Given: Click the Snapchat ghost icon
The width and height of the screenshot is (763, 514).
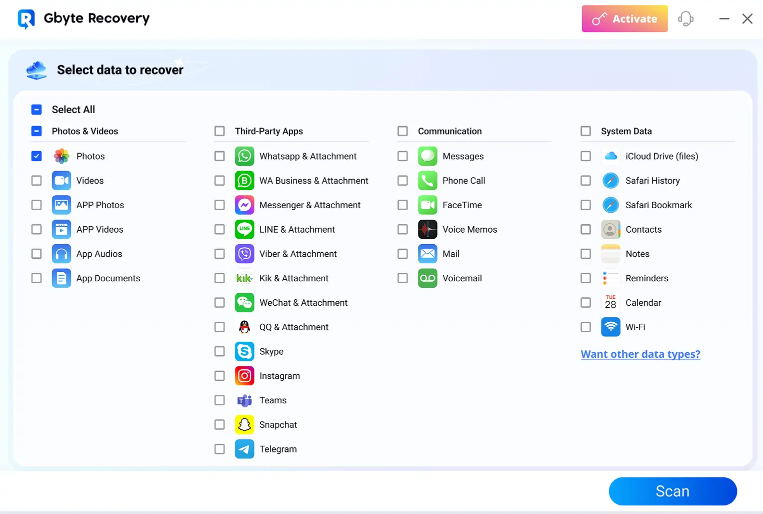Looking at the screenshot, I should pos(244,425).
